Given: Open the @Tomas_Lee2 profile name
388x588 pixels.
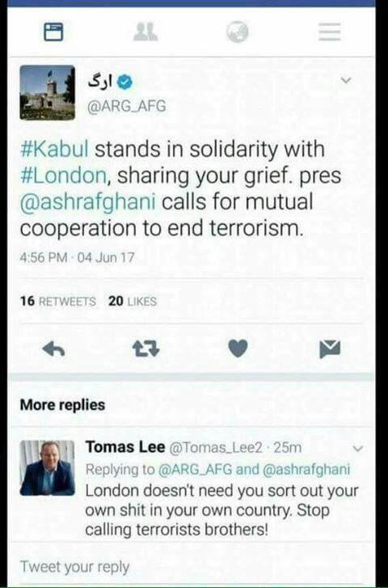Looking at the screenshot, I should 216,448.
